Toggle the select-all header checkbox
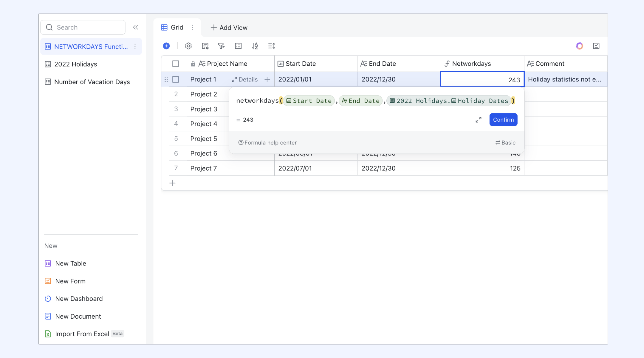 [176, 64]
